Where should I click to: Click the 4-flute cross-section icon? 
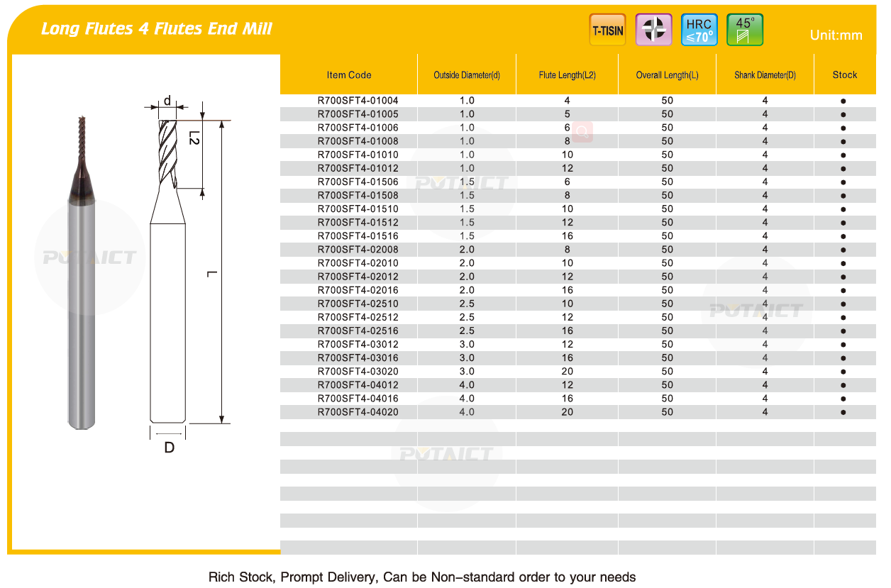[x=653, y=30]
